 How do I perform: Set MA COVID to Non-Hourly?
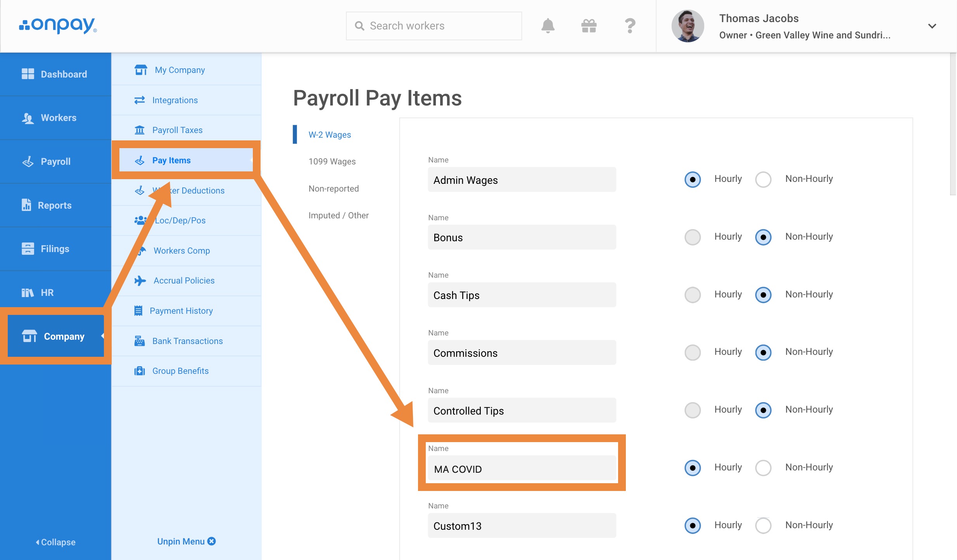pyautogui.click(x=763, y=468)
